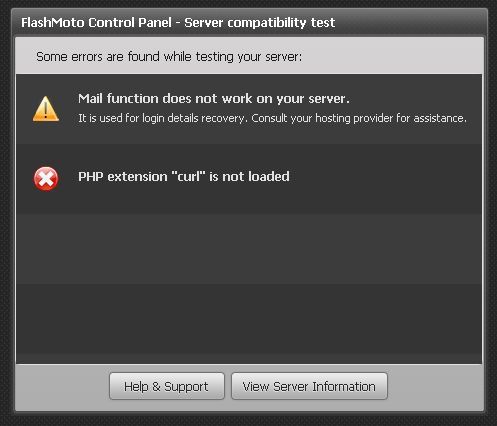Open the Help & Support page
Viewport: 497px width, 426px height.
(x=167, y=386)
